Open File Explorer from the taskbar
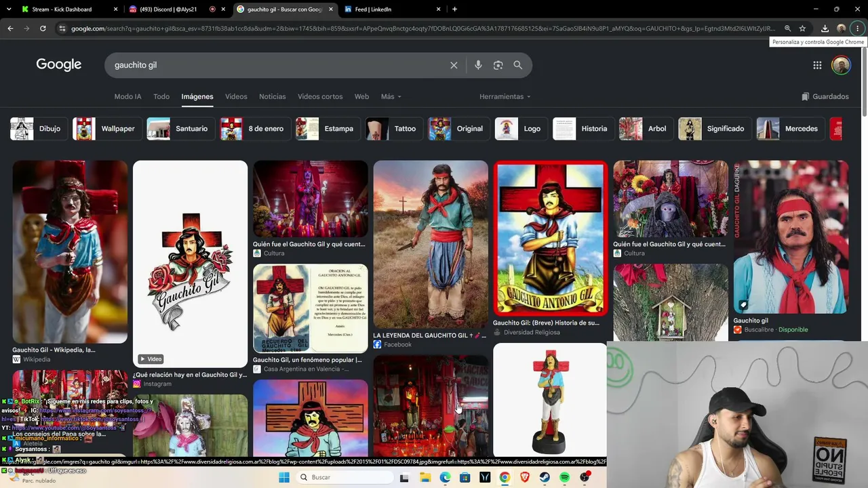This screenshot has height=488, width=868. (x=425, y=477)
